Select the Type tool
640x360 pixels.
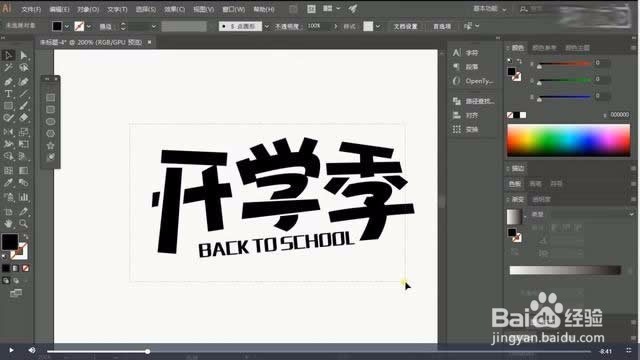pos(8,94)
